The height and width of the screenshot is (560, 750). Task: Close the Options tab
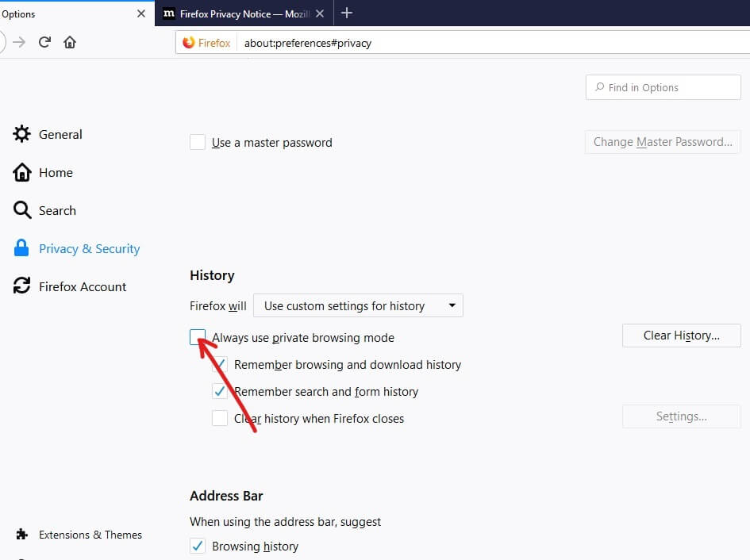coord(141,13)
